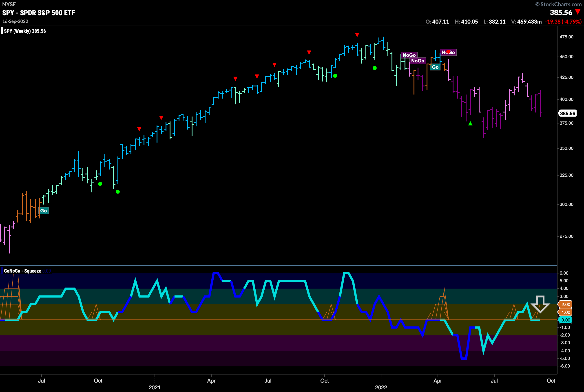Click the high price 410.05

(469, 22)
